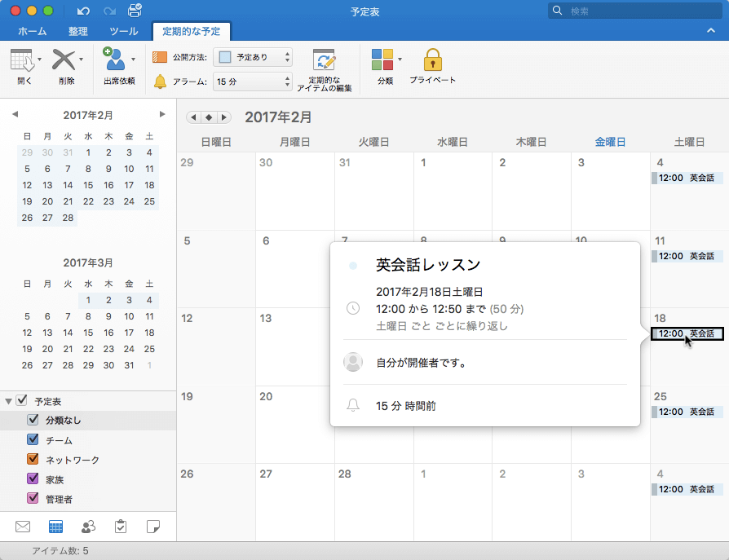729x560 pixels.
Task: Click the clock icon in event popup
Action: (x=353, y=308)
